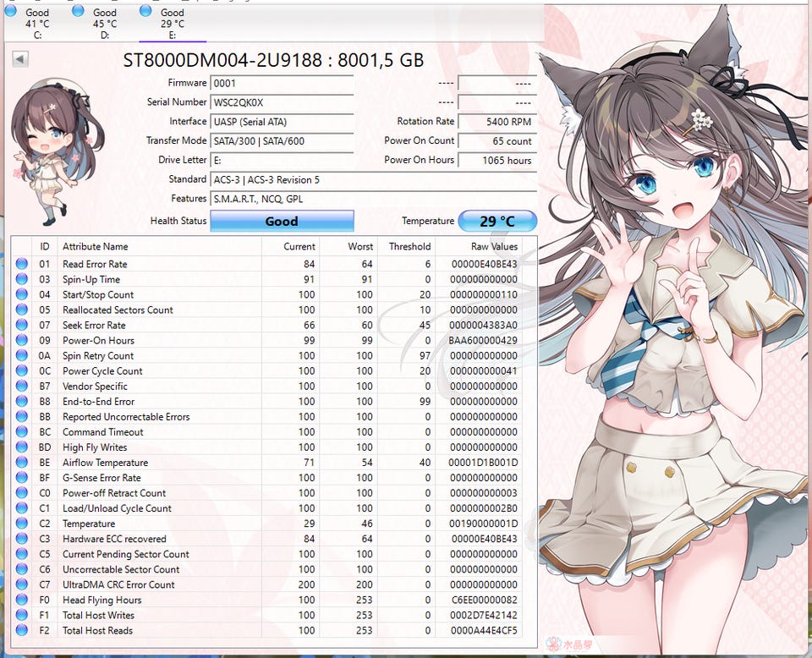The width and height of the screenshot is (812, 658).
Task: Click status orb for End-to-End Error
Action: (x=22, y=401)
